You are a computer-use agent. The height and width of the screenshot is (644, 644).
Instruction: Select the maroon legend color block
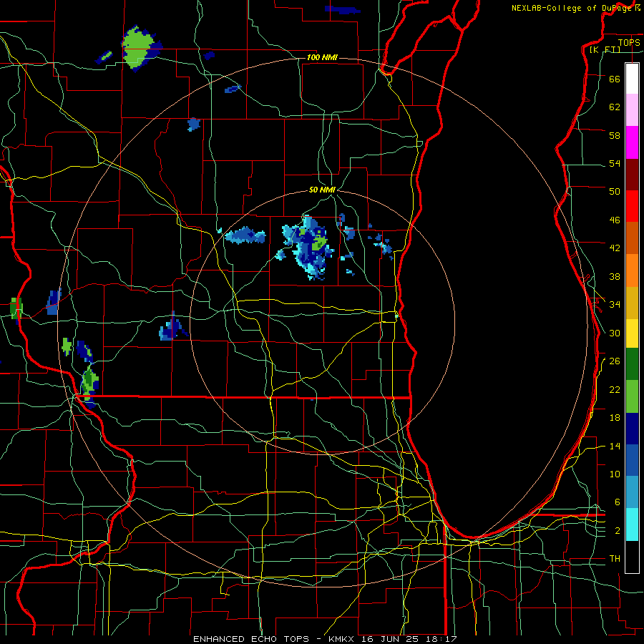[x=632, y=175]
